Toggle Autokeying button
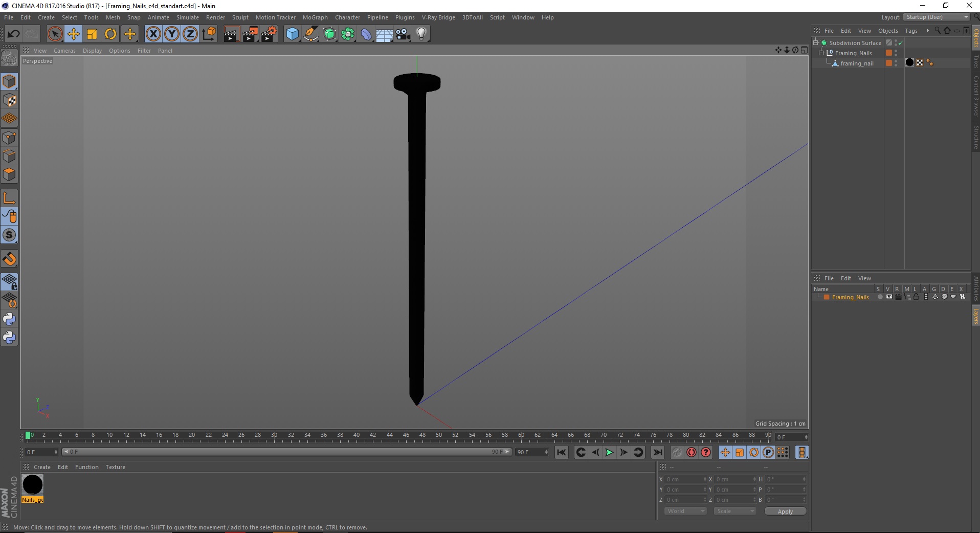Image resolution: width=980 pixels, height=533 pixels. (x=692, y=452)
